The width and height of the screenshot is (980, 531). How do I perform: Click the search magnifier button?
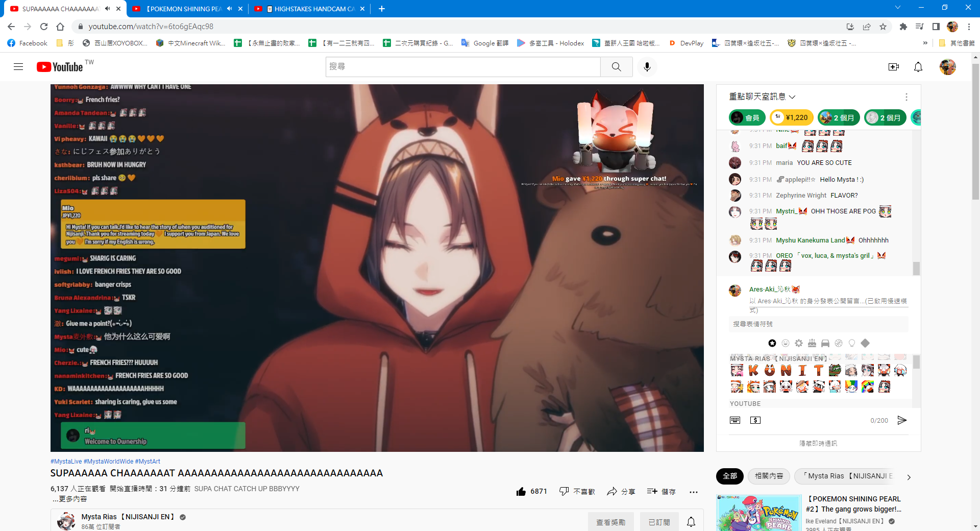pos(616,67)
